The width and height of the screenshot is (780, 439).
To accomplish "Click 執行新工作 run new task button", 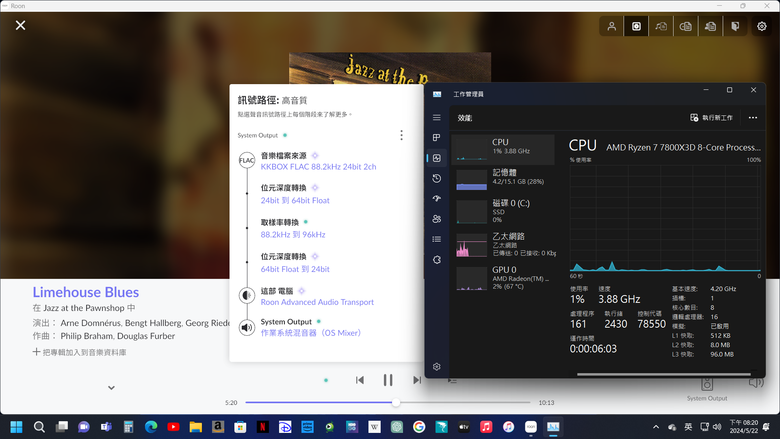I will click(x=711, y=118).
